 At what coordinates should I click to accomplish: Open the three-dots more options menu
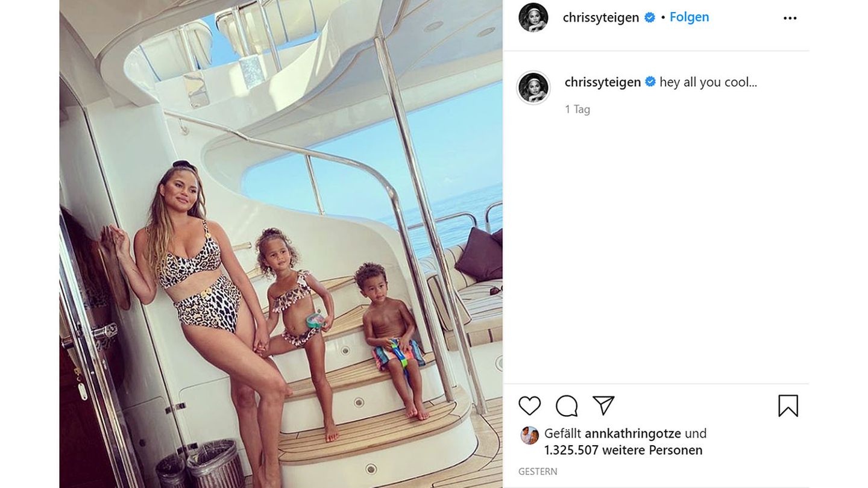pos(790,18)
